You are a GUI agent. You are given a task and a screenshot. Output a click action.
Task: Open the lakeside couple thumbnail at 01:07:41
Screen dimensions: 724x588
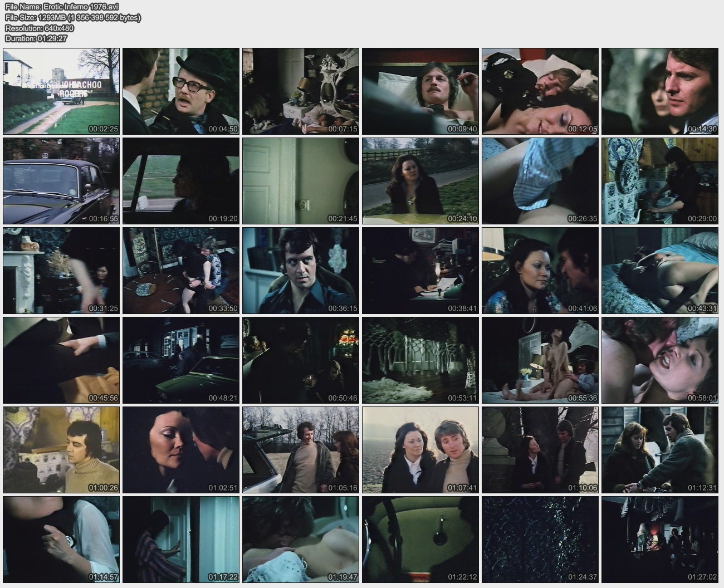420,450
